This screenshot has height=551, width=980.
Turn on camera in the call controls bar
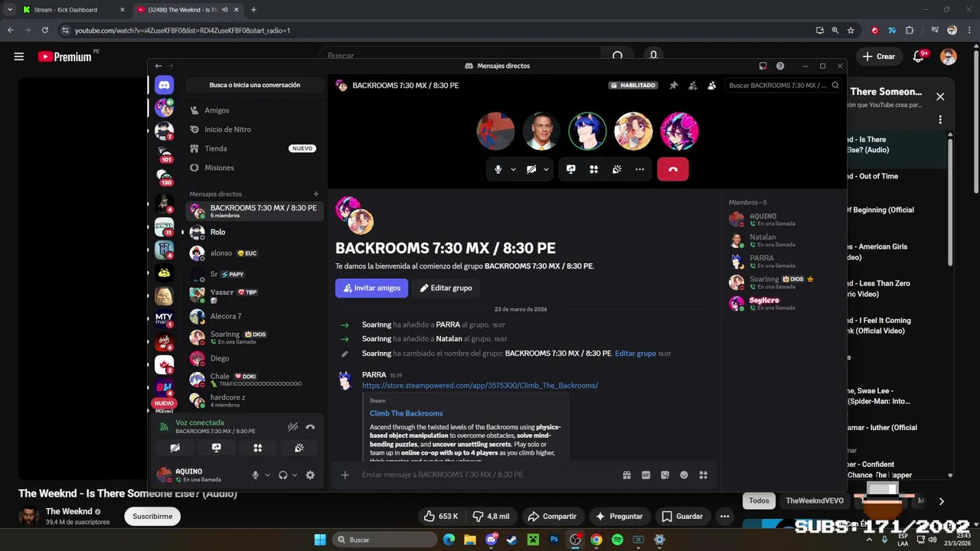pyautogui.click(x=531, y=169)
